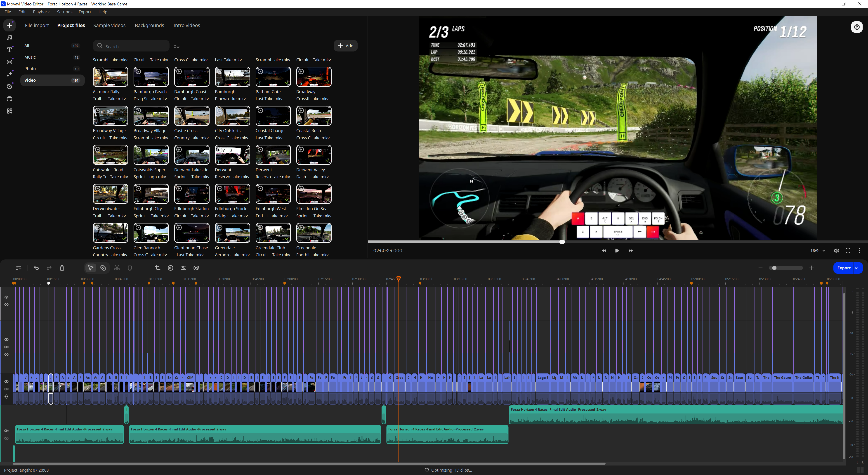Open the effects store bag icon

click(9, 99)
